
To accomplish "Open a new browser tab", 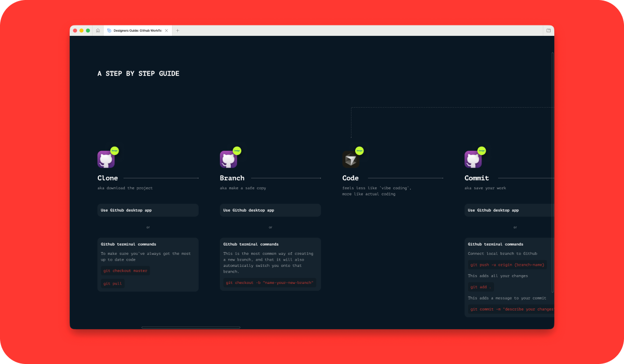I will [177, 30].
